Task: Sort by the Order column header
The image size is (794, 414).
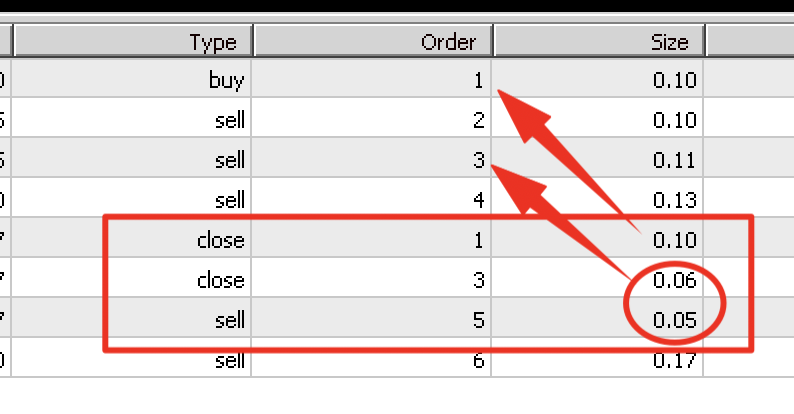Action: click(x=373, y=40)
